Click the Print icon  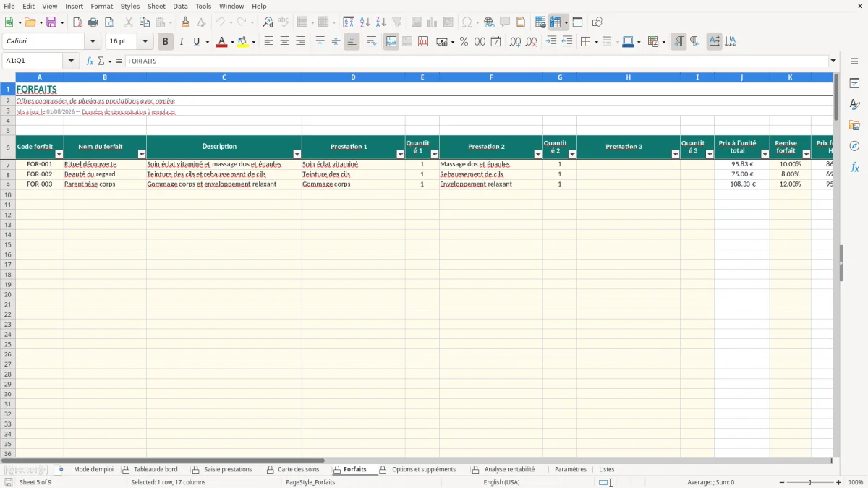coord(93,22)
